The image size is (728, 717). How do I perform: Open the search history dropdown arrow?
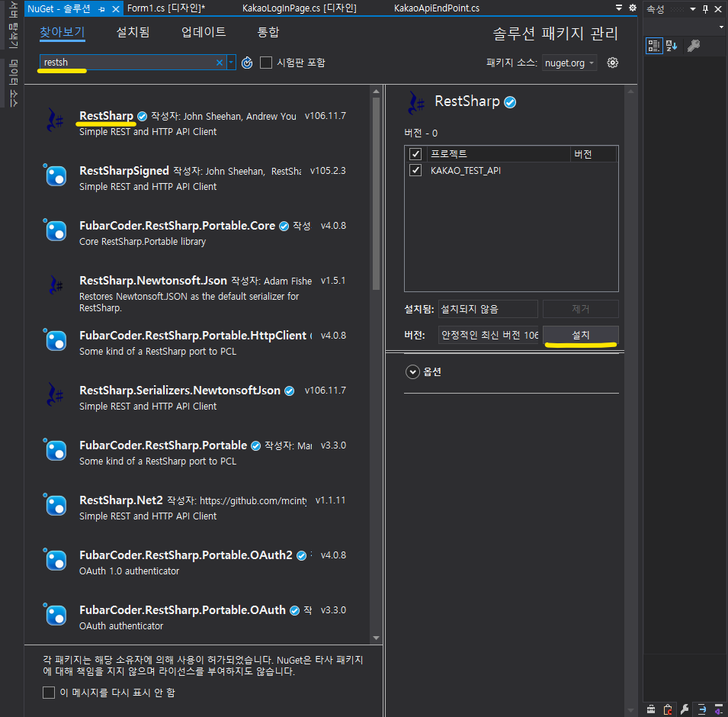pos(231,63)
